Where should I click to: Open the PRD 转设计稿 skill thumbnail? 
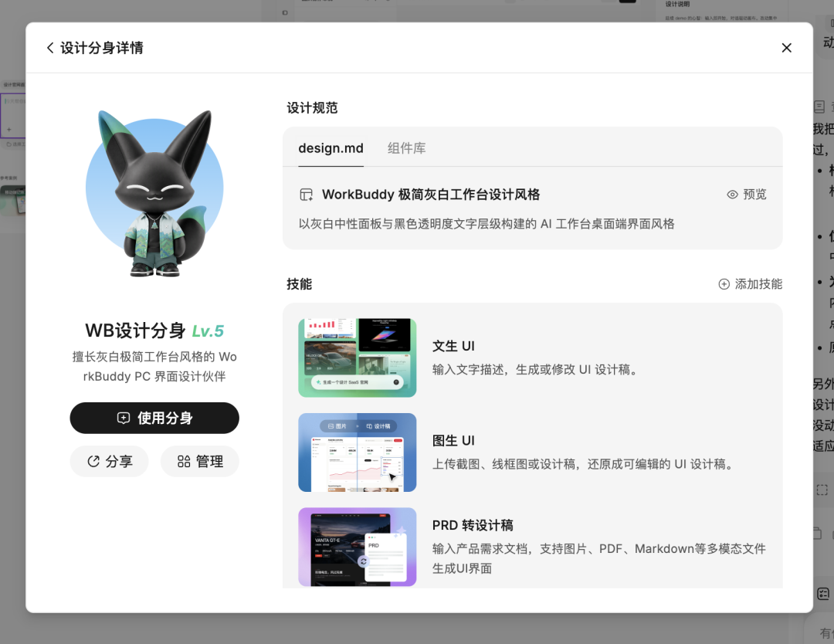tap(358, 547)
